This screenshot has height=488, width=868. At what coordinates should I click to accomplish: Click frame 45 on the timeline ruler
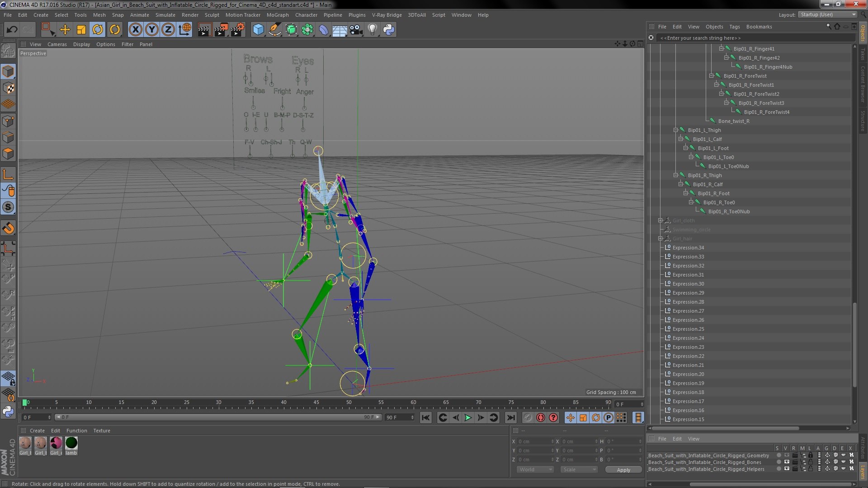316,403
